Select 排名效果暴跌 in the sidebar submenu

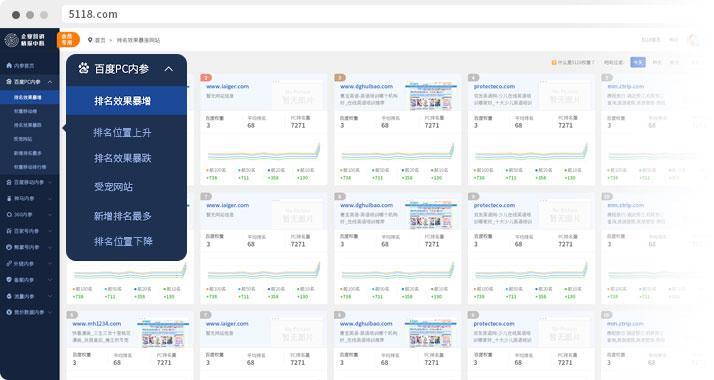point(28,125)
